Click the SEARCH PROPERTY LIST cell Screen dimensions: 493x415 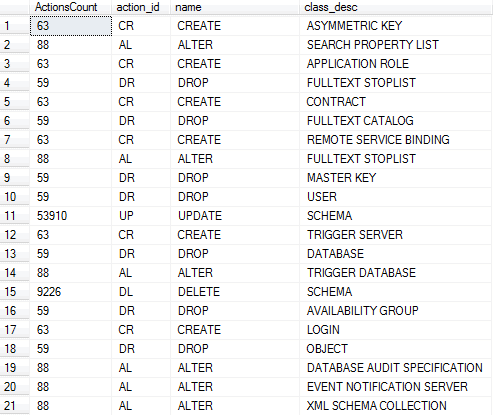pyautogui.click(x=396, y=45)
